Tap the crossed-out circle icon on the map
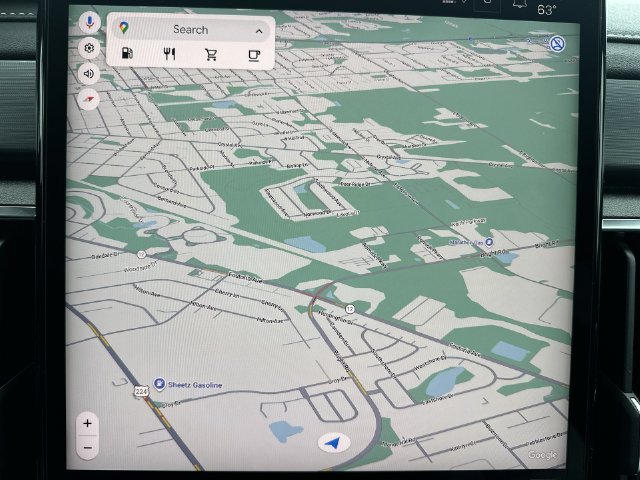The width and height of the screenshot is (640, 480). [x=557, y=43]
